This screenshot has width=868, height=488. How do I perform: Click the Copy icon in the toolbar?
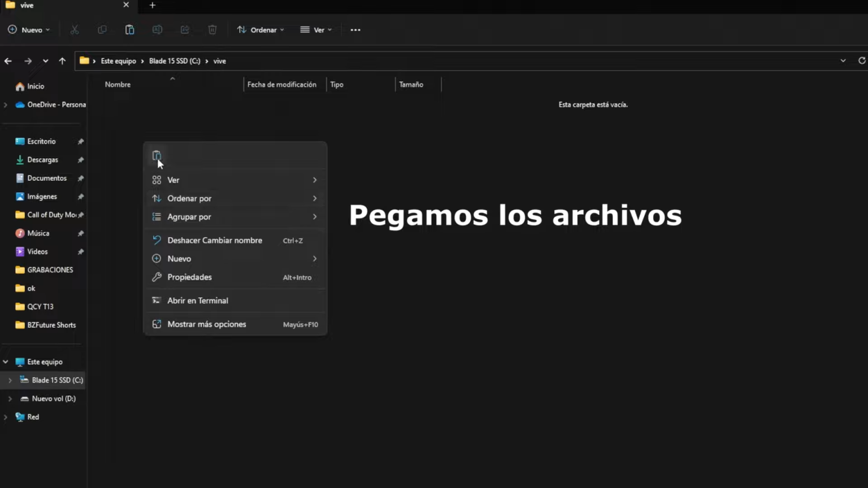[x=102, y=29]
